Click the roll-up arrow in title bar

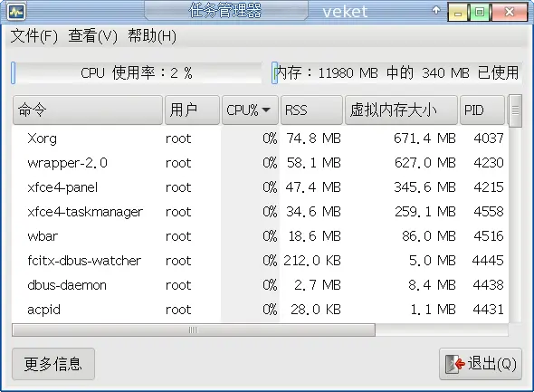click(436, 10)
